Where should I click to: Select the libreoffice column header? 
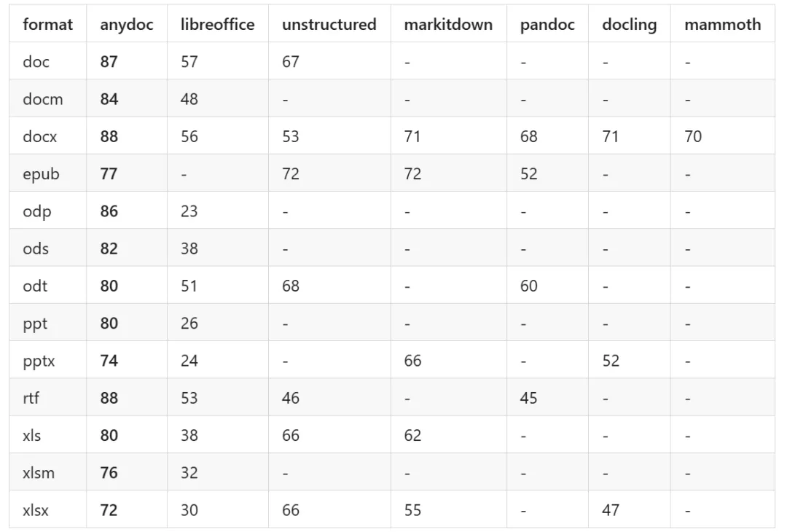coord(217,24)
